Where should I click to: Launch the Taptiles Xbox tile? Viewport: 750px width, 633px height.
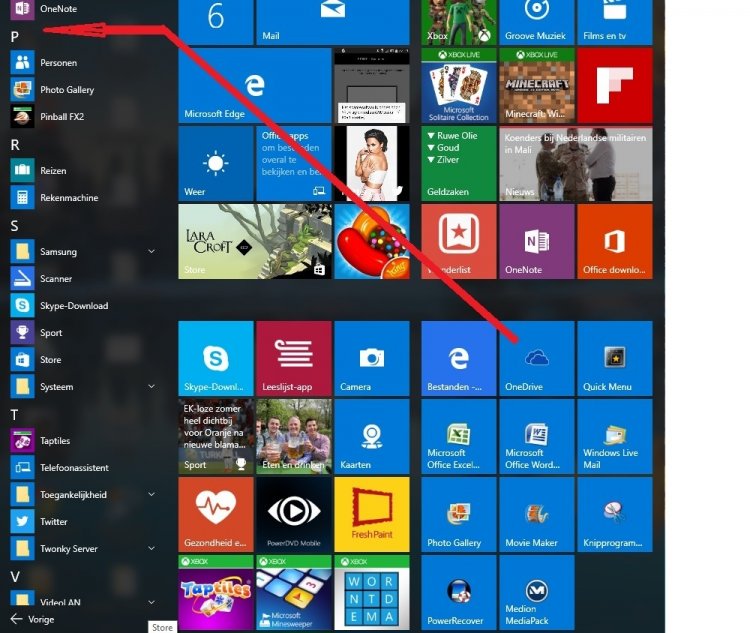216,592
